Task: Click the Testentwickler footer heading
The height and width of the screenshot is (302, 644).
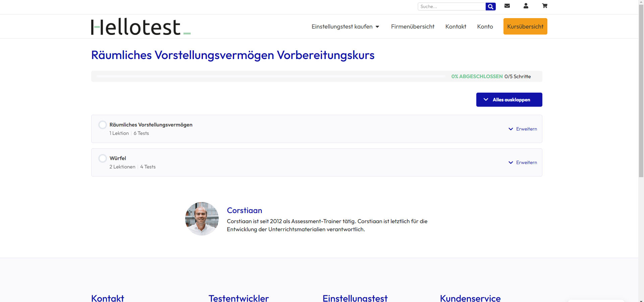Action: (239, 298)
